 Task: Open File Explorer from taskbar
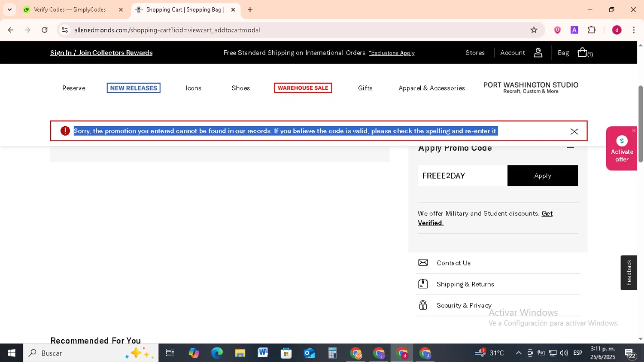(240, 353)
